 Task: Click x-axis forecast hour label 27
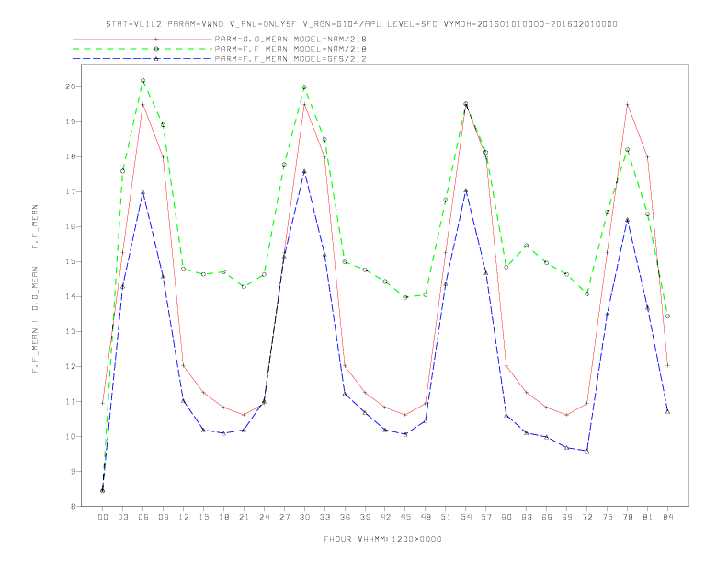[284, 517]
